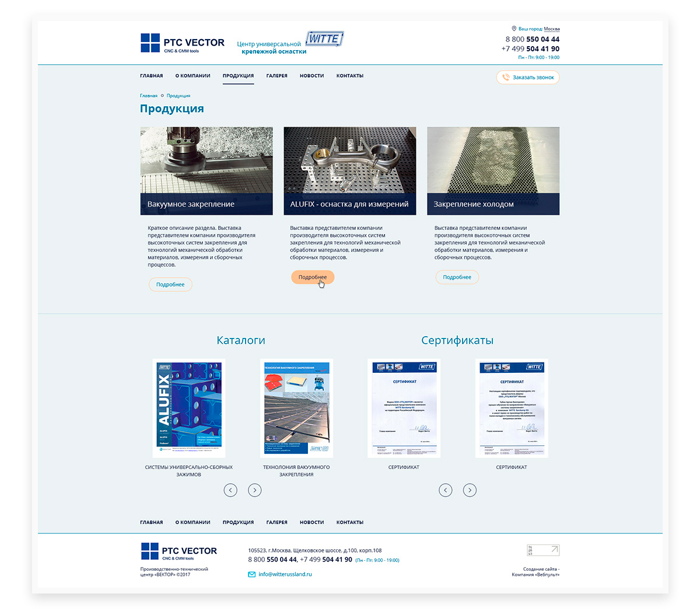Show previous catalog with left arrow
Image resolution: width=700 pixels, height=611 pixels.
click(x=230, y=490)
